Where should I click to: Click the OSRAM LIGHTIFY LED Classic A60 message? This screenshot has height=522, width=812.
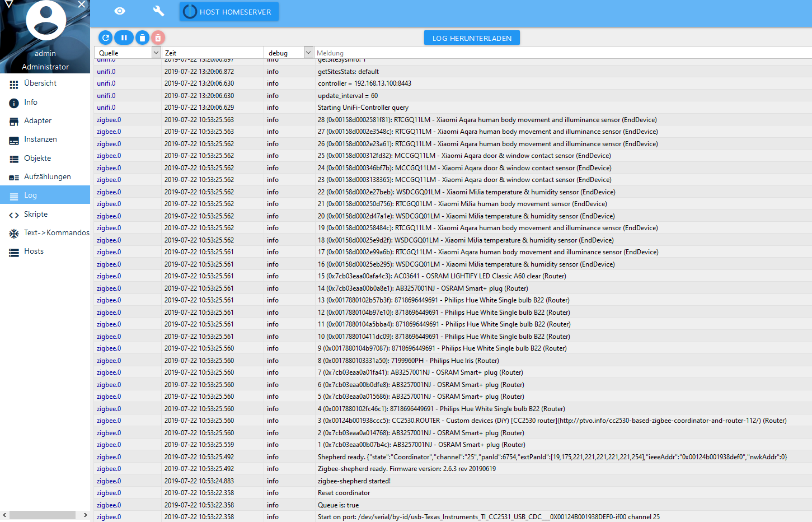tap(442, 276)
